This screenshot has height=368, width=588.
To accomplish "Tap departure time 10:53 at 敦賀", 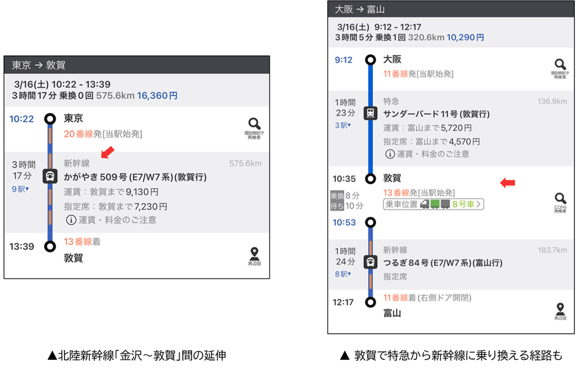I will (344, 222).
